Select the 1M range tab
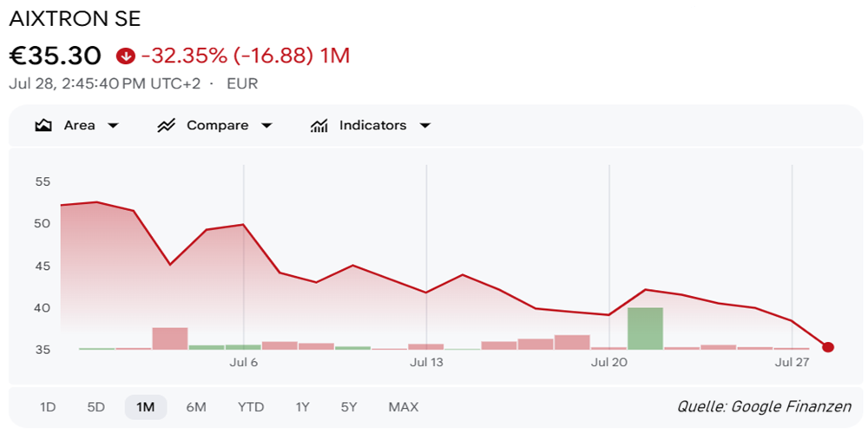Image resolution: width=868 pixels, height=434 pixels. pos(146,407)
